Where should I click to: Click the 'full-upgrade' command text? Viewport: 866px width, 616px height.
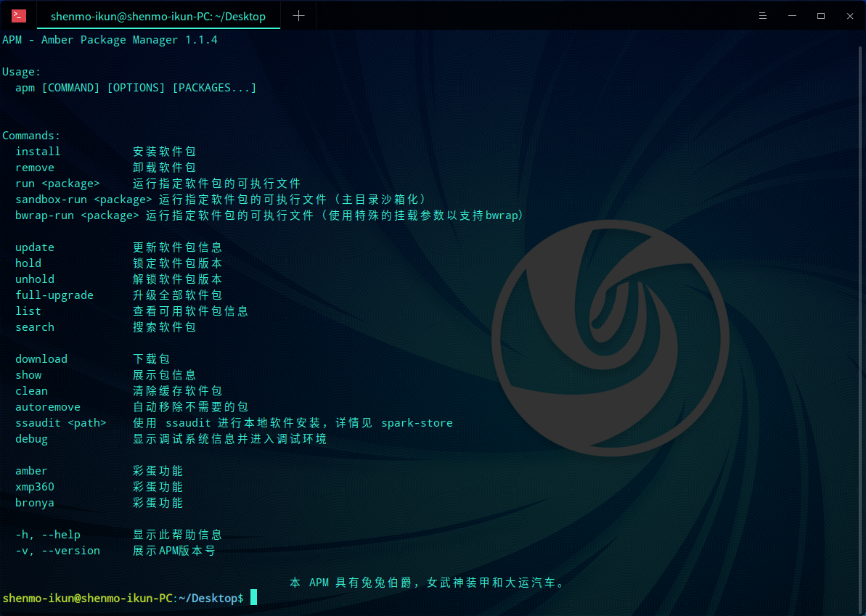[x=54, y=295]
